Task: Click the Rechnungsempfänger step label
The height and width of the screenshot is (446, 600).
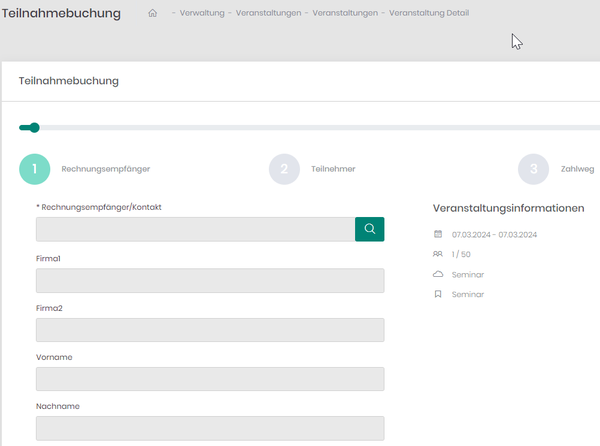Action: pyautogui.click(x=106, y=169)
